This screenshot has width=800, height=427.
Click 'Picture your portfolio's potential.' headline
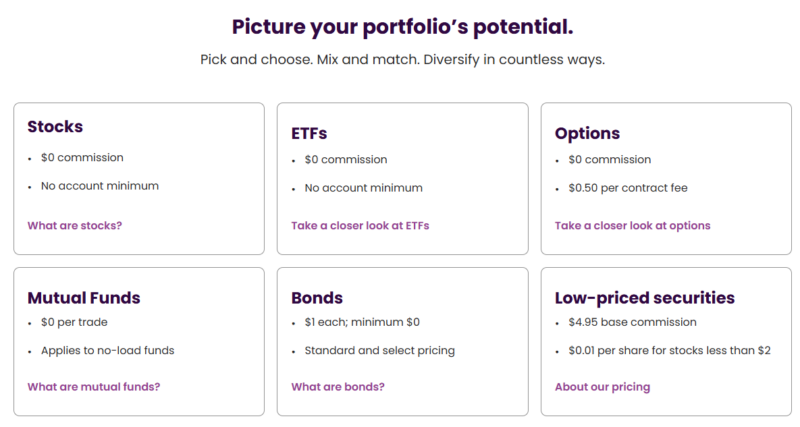403,27
